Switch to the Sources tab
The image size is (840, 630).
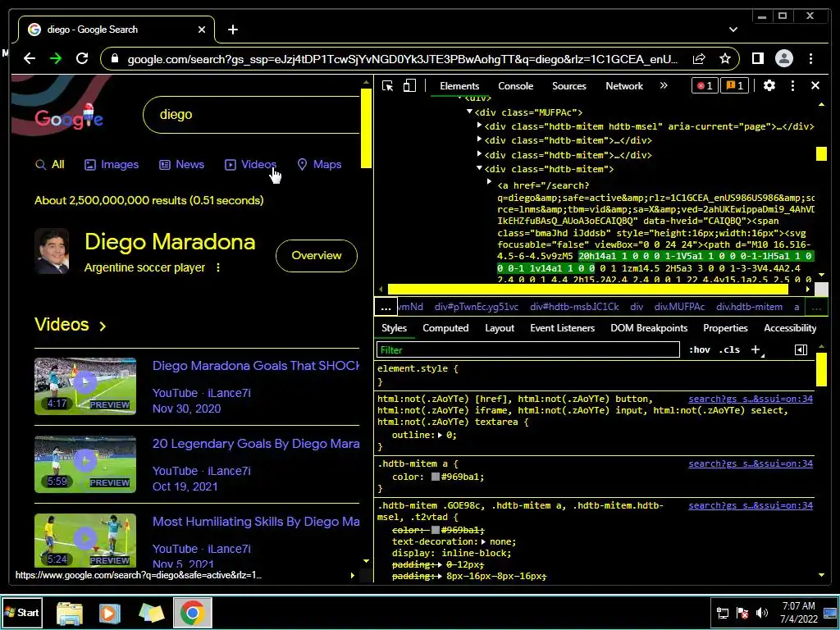pos(569,85)
